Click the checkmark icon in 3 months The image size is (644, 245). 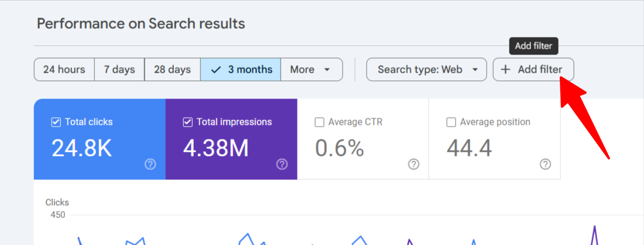[x=216, y=70]
